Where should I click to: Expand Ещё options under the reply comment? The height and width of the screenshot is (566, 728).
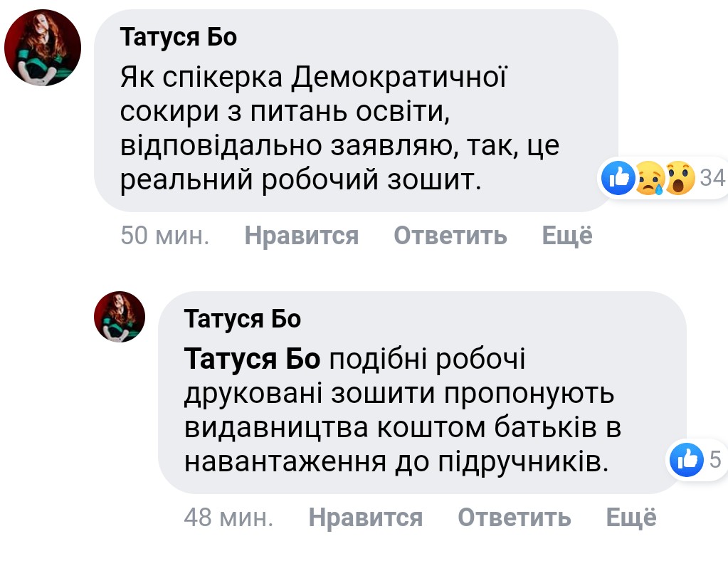pos(631,517)
